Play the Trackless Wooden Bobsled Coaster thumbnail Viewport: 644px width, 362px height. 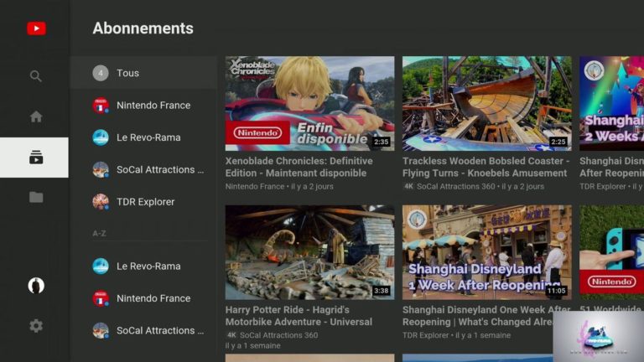(x=486, y=103)
